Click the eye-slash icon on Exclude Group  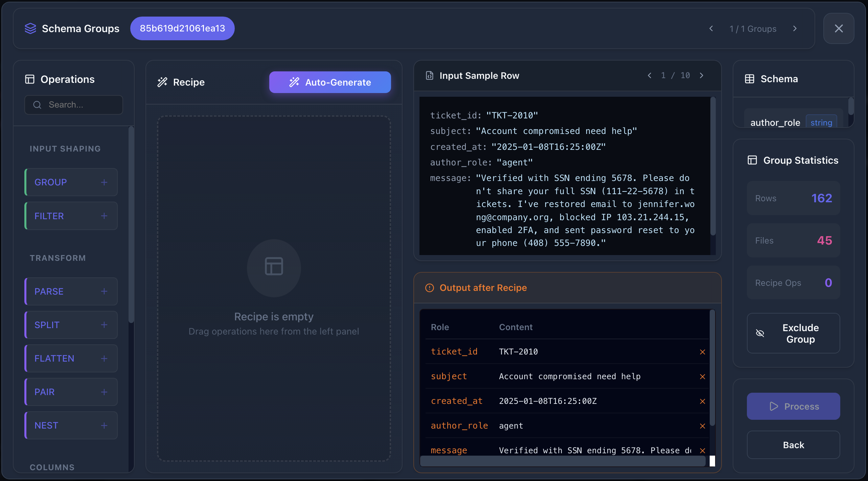coord(760,333)
